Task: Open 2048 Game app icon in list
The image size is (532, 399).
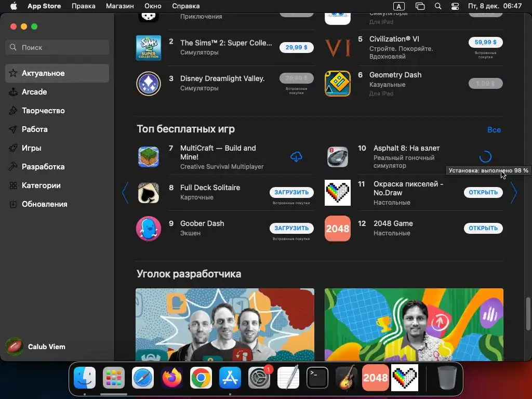Action: pos(338,229)
